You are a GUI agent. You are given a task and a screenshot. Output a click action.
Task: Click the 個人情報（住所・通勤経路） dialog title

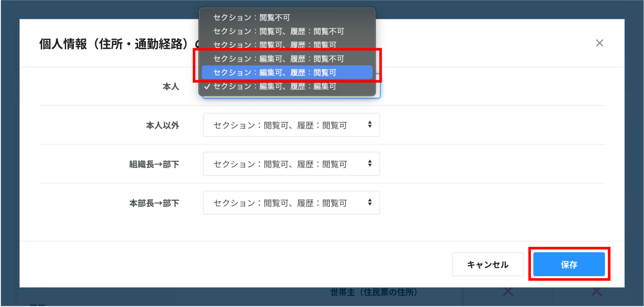pyautogui.click(x=114, y=44)
